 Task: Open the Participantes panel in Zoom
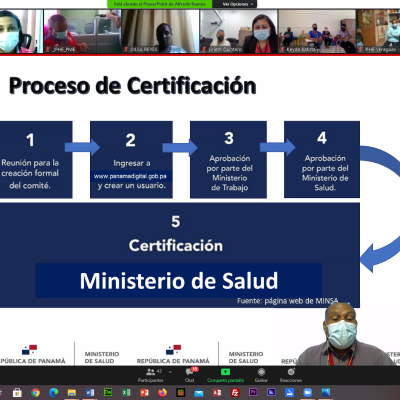point(151,375)
